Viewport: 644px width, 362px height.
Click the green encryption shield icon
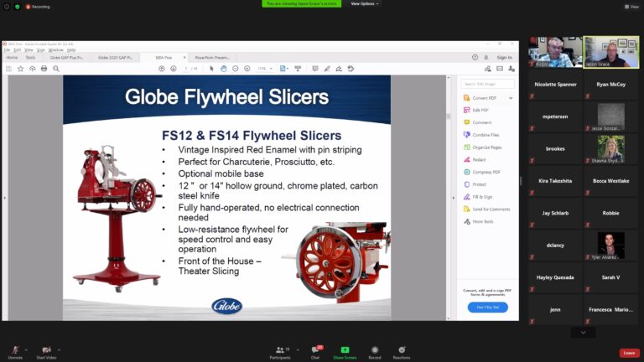tap(18, 7)
